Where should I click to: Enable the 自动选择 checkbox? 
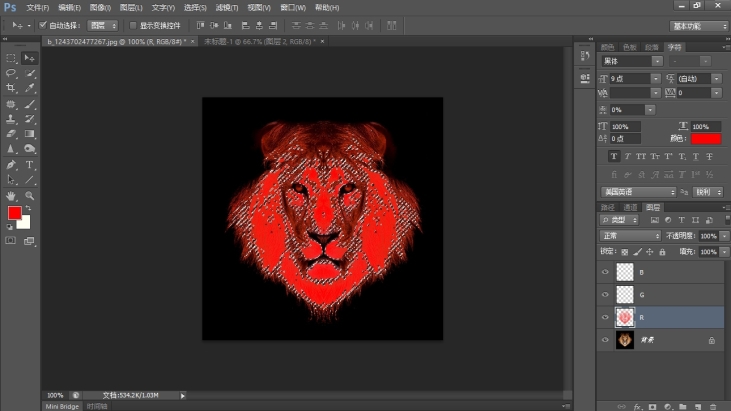click(43, 25)
